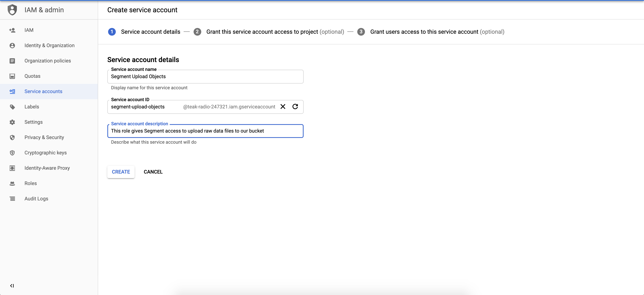This screenshot has height=295, width=644.
Task: Click the Identity & Organization icon
Action: (x=12, y=46)
